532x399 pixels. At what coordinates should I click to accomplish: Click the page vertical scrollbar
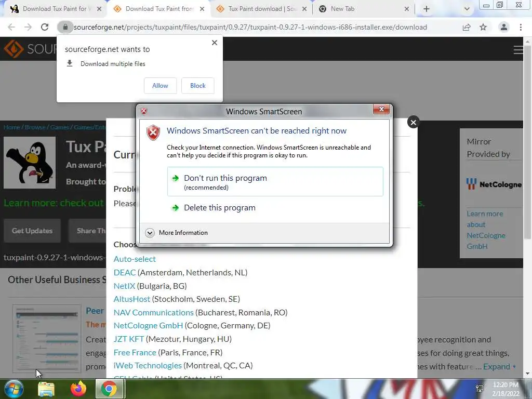[x=528, y=142]
